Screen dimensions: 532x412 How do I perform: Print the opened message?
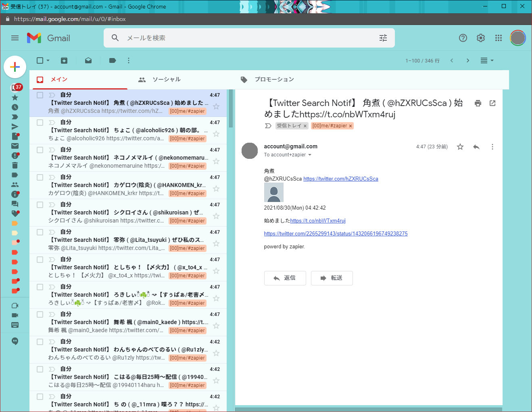pyautogui.click(x=478, y=103)
